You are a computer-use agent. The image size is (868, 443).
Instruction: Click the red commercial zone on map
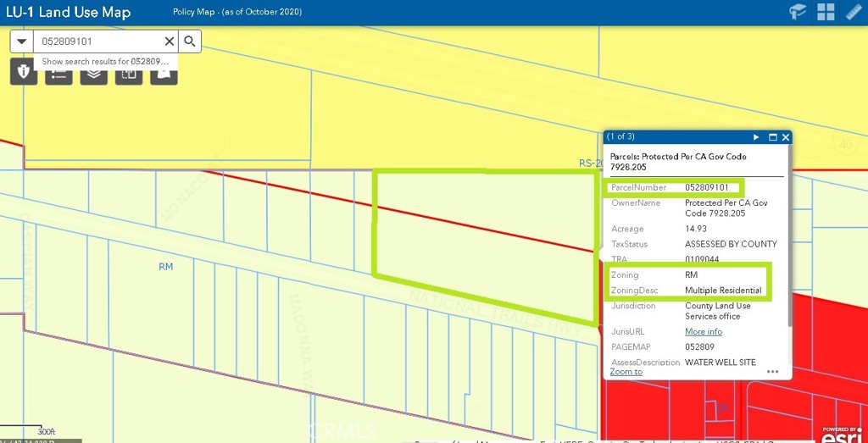pyautogui.click(x=831, y=339)
